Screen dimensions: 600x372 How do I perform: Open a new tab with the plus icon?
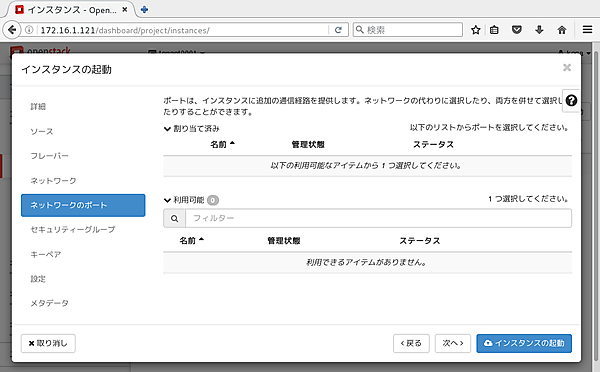144,10
